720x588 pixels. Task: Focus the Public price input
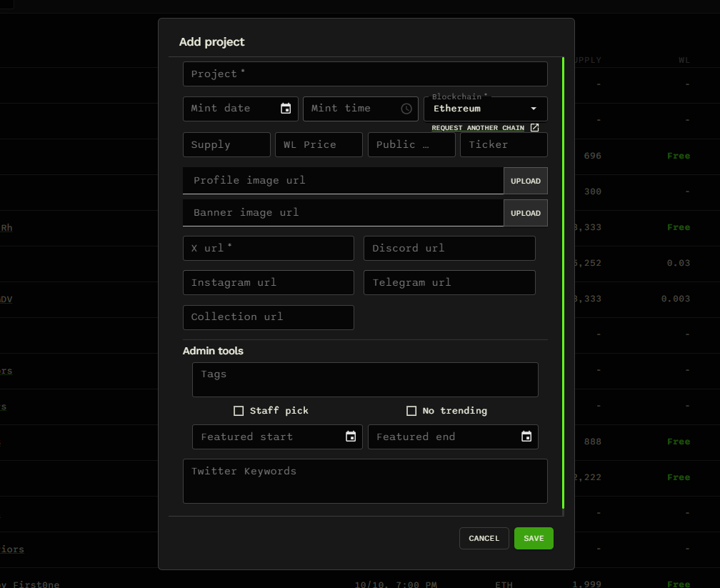(x=411, y=145)
